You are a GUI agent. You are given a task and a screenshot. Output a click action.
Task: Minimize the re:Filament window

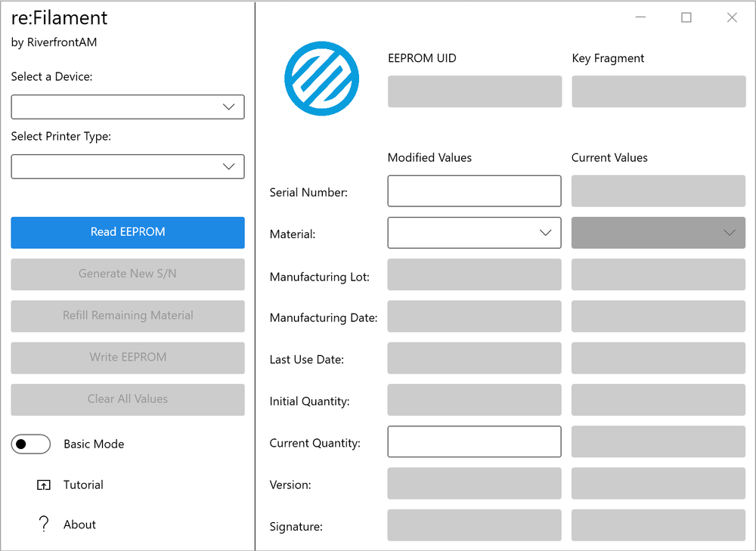coord(640,17)
